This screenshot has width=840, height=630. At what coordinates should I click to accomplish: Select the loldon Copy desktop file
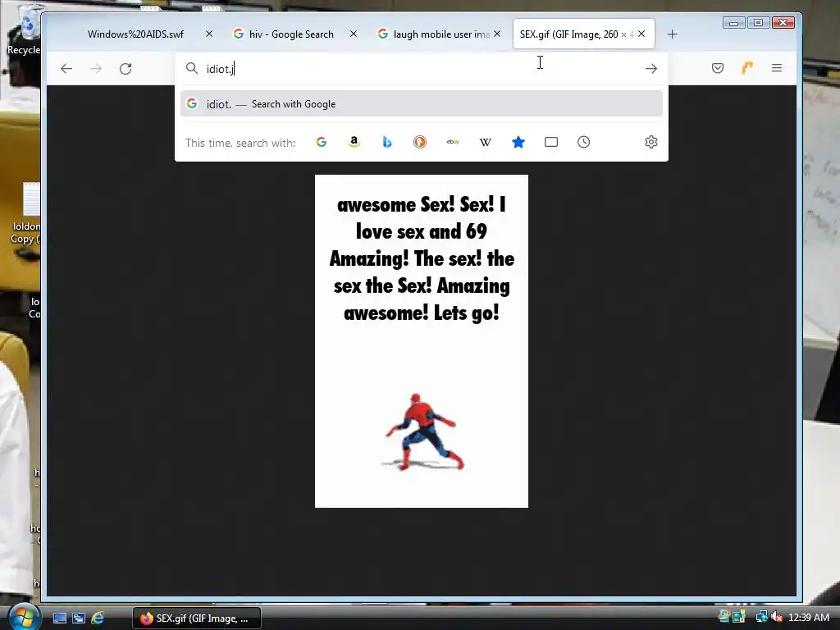[x=27, y=213]
